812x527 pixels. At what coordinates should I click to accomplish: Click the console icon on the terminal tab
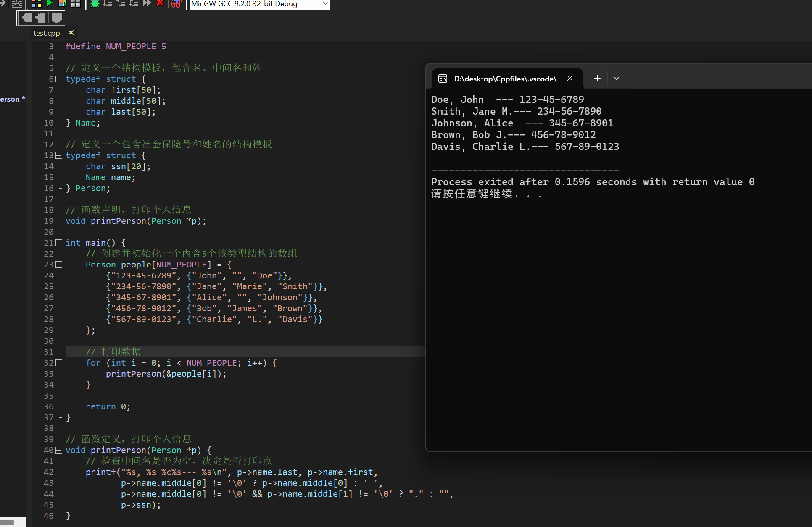443,79
